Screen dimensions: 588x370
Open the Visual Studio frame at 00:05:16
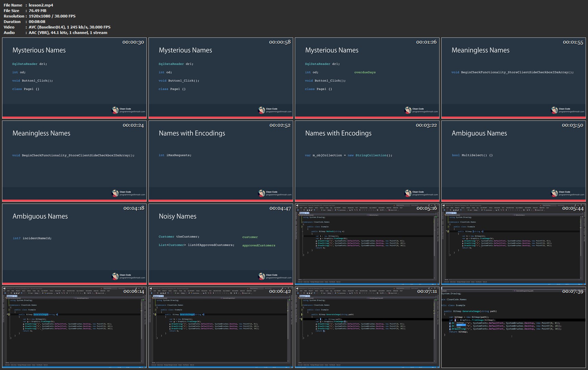pos(367,244)
